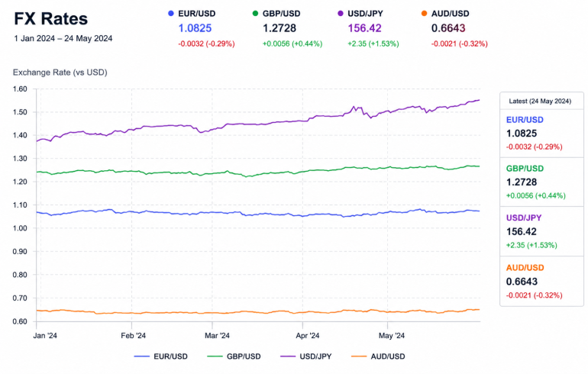Click the orange AUD/USD header dot
588x374 pixels.
click(x=424, y=14)
